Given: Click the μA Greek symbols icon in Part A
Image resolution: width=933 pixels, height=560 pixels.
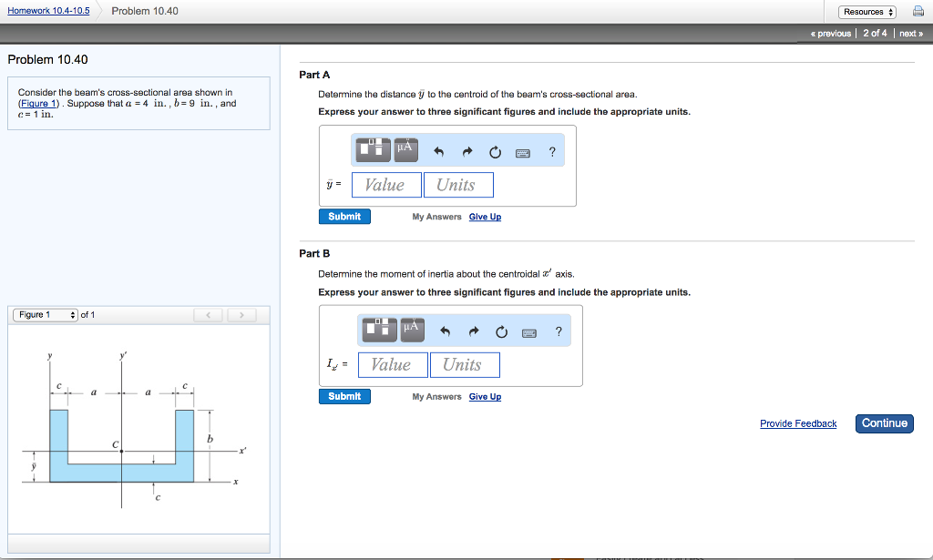Looking at the screenshot, I should [405, 150].
